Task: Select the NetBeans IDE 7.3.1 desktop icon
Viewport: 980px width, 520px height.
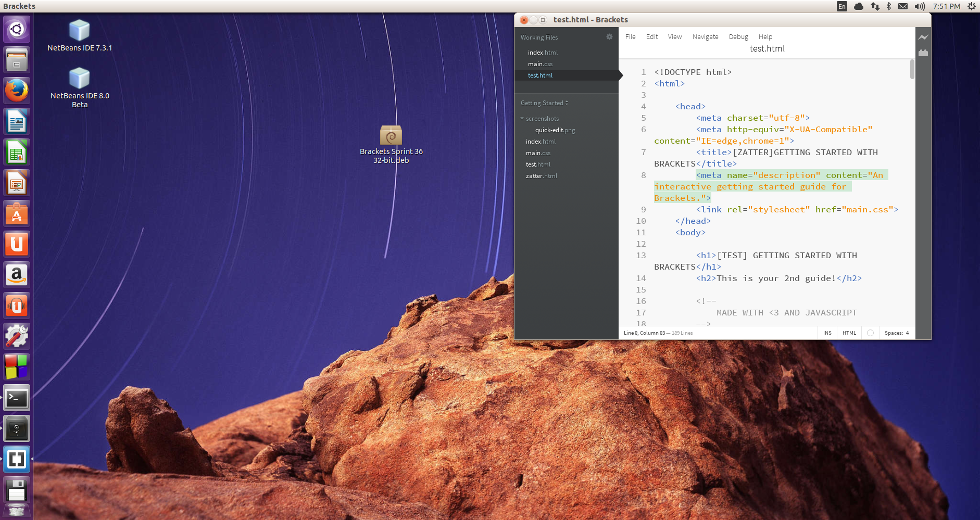Action: pyautogui.click(x=80, y=35)
